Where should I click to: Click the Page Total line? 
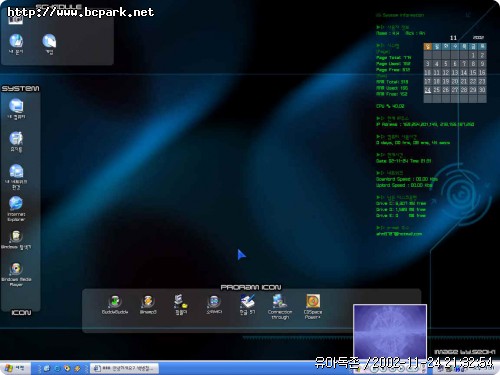tap(394, 58)
